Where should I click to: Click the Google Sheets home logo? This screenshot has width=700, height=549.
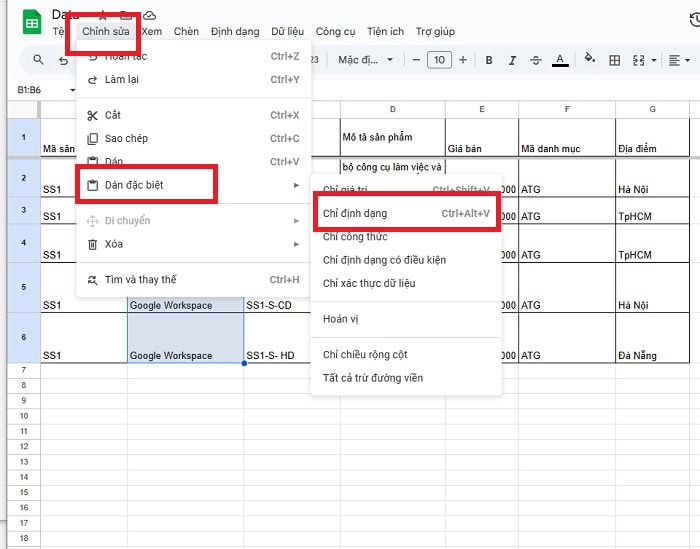pyautogui.click(x=31, y=23)
